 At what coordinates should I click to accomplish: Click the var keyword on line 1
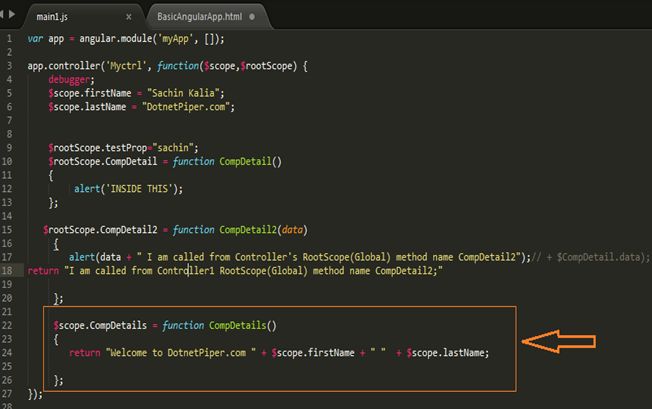click(35, 39)
